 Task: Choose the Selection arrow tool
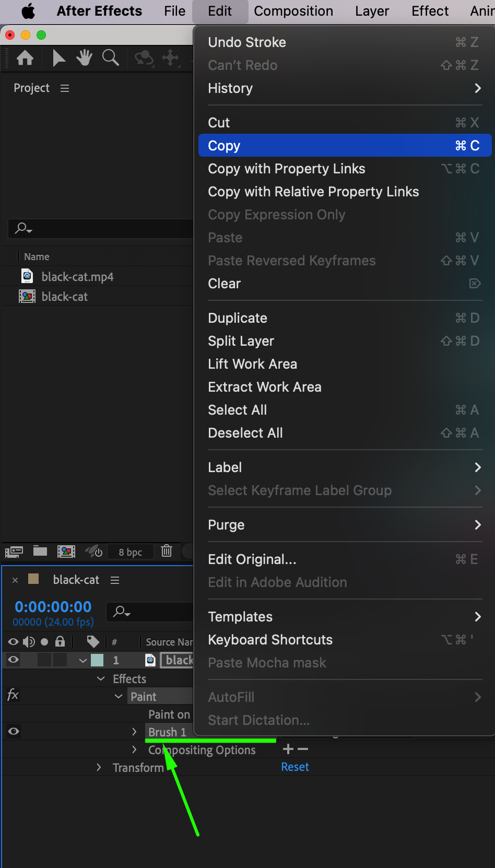(58, 57)
